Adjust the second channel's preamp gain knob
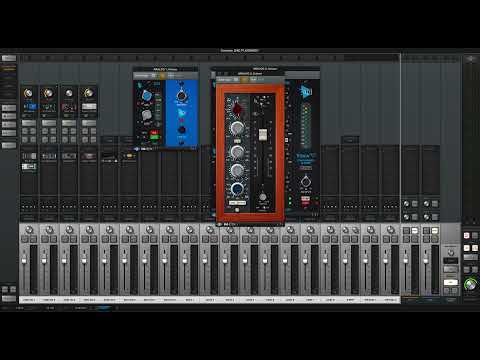480x360 pixels. pyautogui.click(x=48, y=93)
